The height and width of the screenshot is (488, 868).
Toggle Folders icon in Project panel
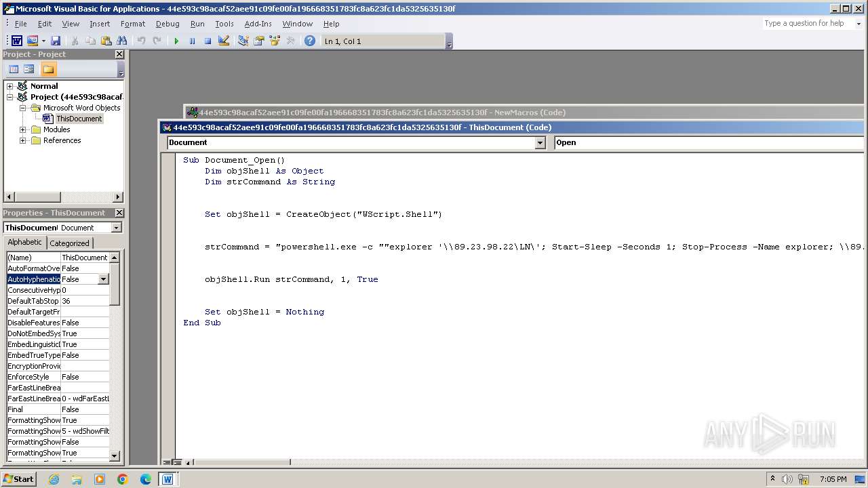click(48, 69)
